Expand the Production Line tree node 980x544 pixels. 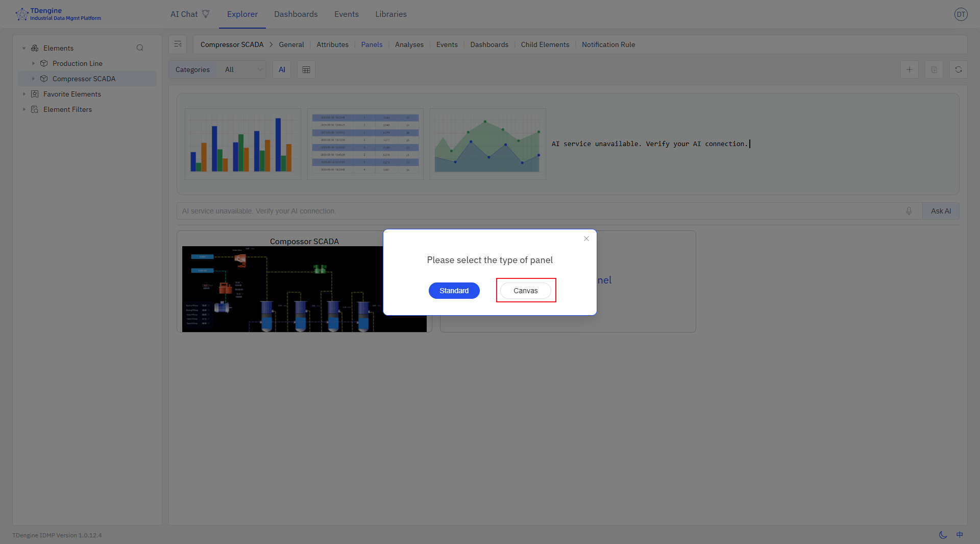(x=33, y=63)
